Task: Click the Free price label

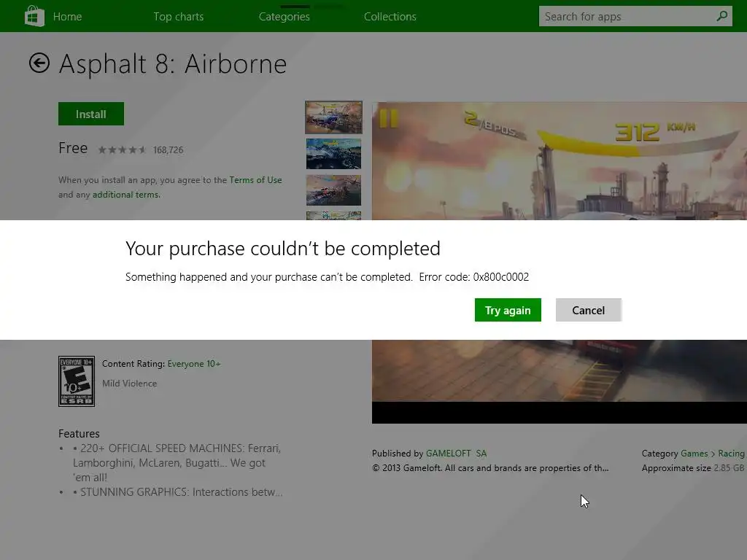Action: (x=73, y=148)
